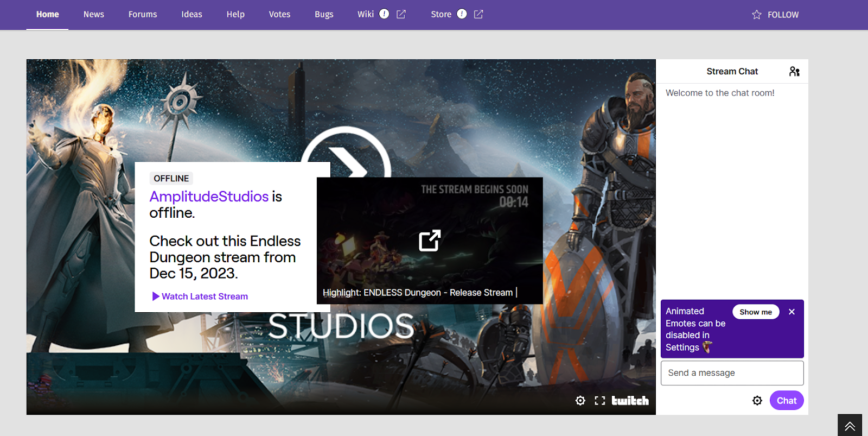Open the Help menu item
This screenshot has height=436, width=868.
click(235, 15)
